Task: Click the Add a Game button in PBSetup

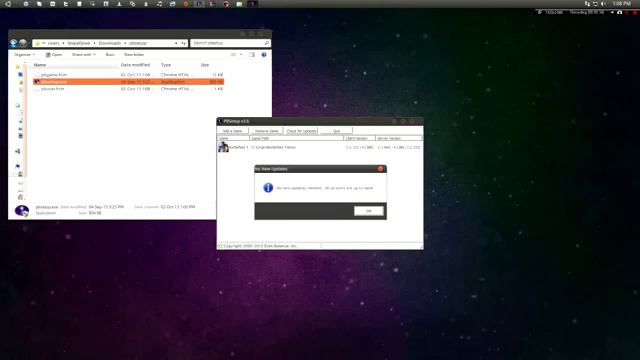Action: tap(233, 131)
